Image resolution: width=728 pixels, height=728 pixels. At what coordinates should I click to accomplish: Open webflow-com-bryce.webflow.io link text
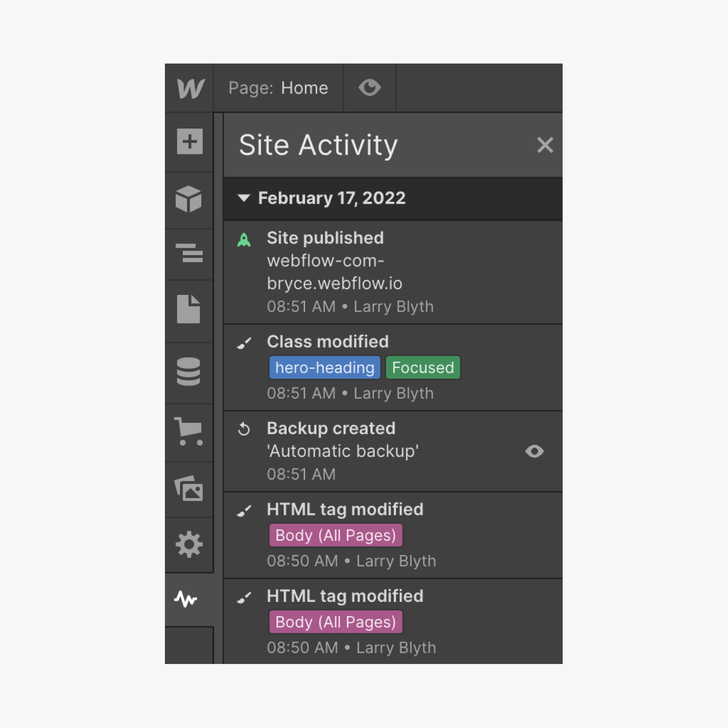coord(335,272)
